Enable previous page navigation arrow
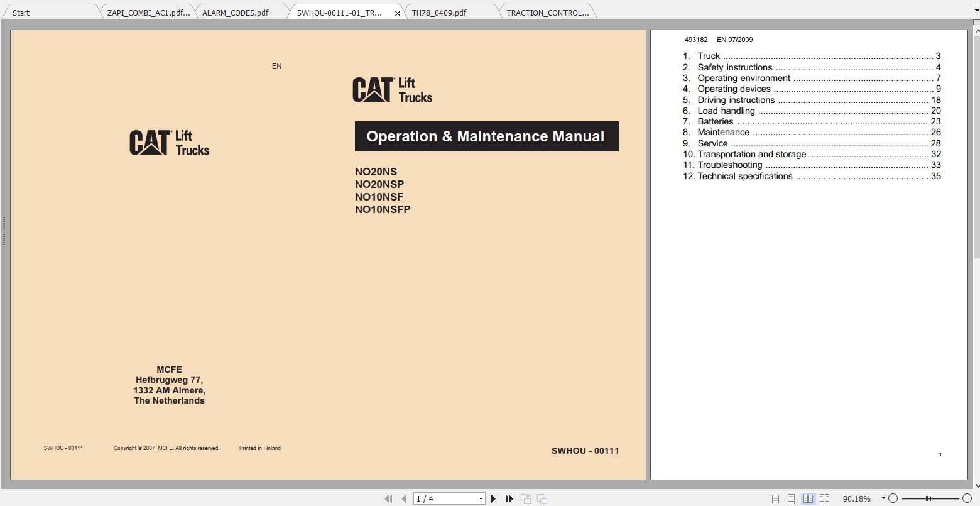The image size is (980, 506). pyautogui.click(x=403, y=498)
